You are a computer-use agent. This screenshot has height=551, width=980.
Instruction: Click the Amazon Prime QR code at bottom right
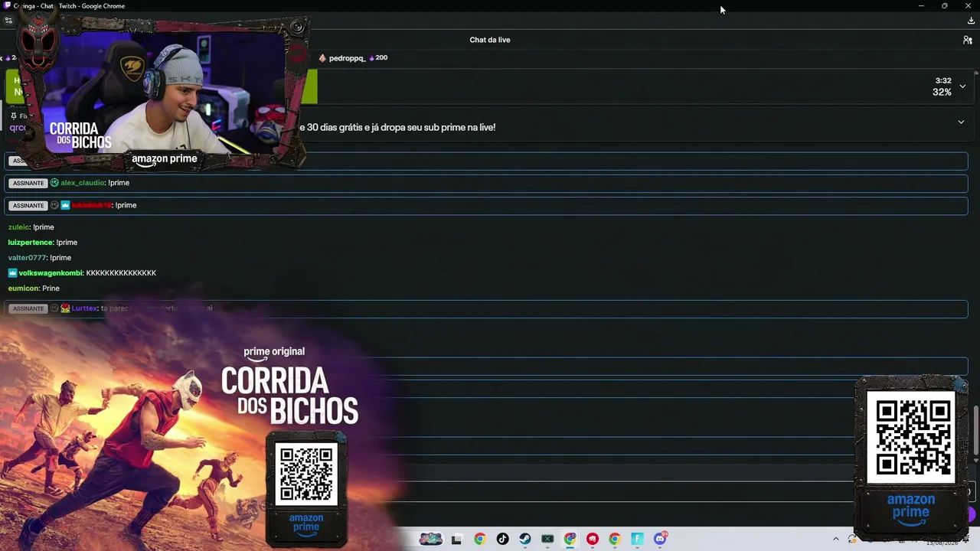[911, 438]
